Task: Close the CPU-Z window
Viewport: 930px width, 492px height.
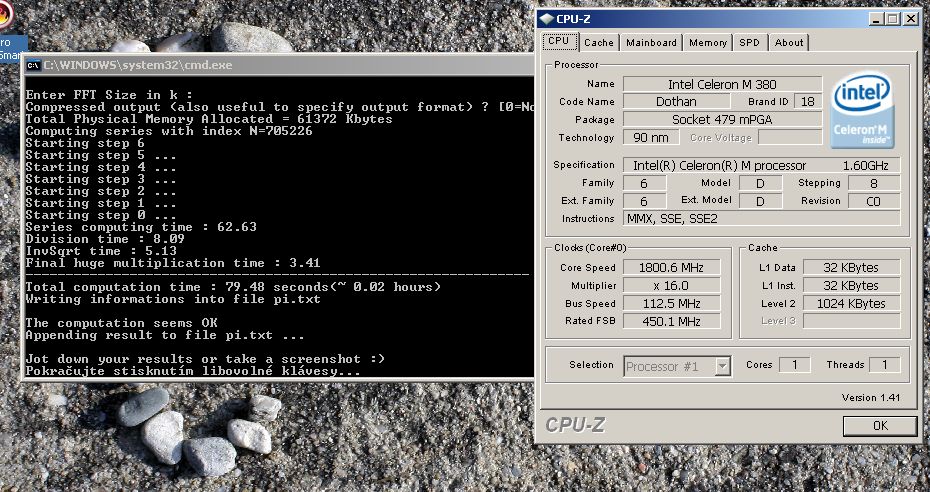Action: (x=911, y=19)
